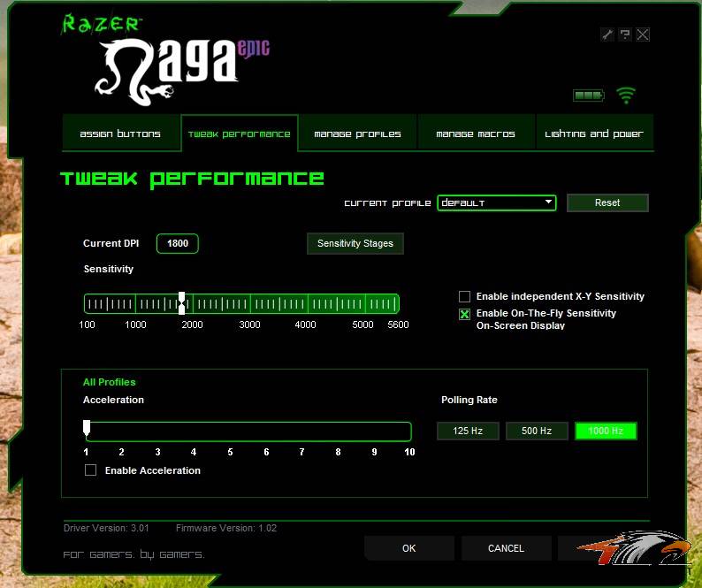The width and height of the screenshot is (702, 588).
Task: Close the Razer Naga configurator window
Action: (643, 34)
